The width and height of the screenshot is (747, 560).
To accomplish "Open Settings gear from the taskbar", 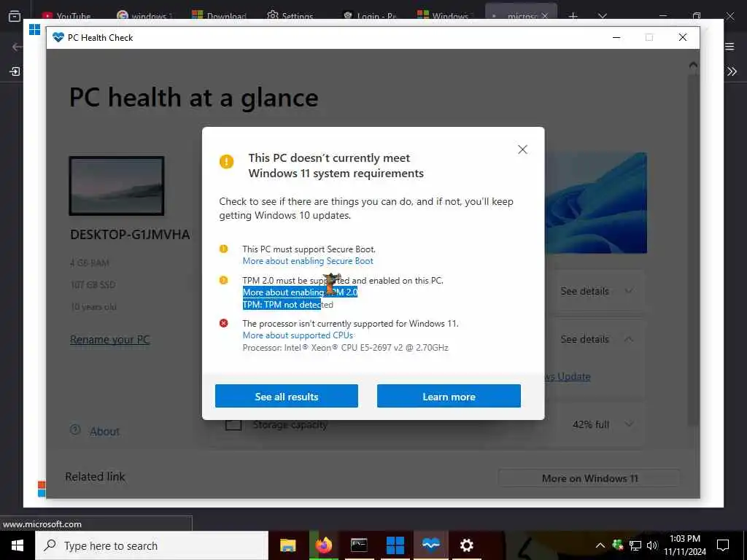I will click(x=466, y=545).
